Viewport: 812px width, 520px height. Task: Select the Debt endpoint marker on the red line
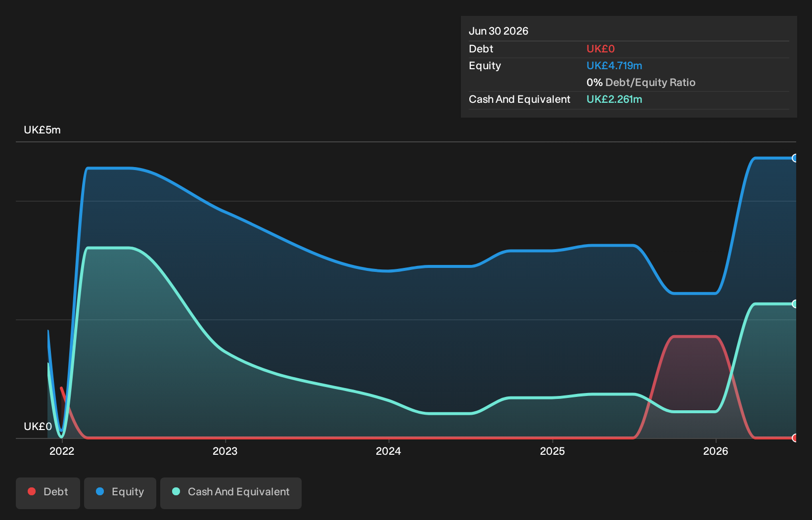point(795,438)
